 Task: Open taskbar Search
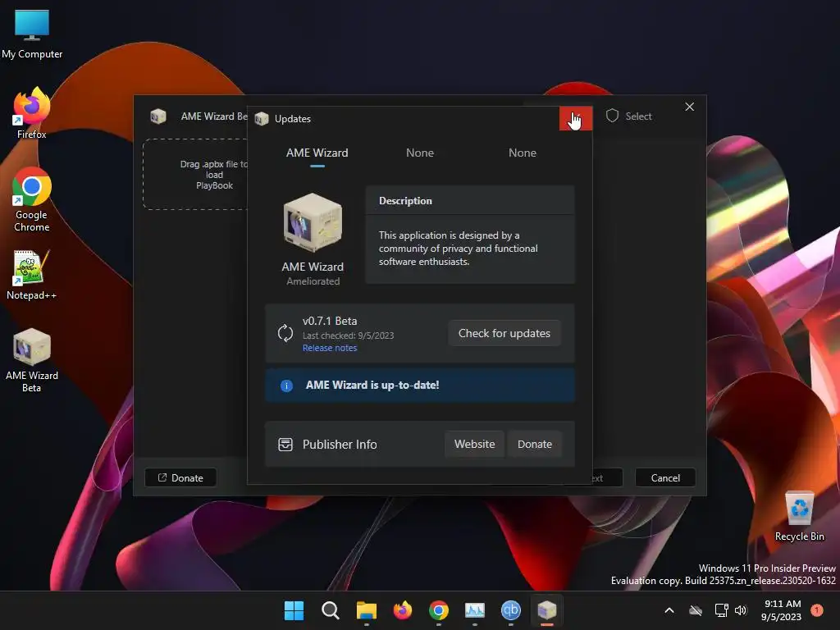tap(330, 610)
